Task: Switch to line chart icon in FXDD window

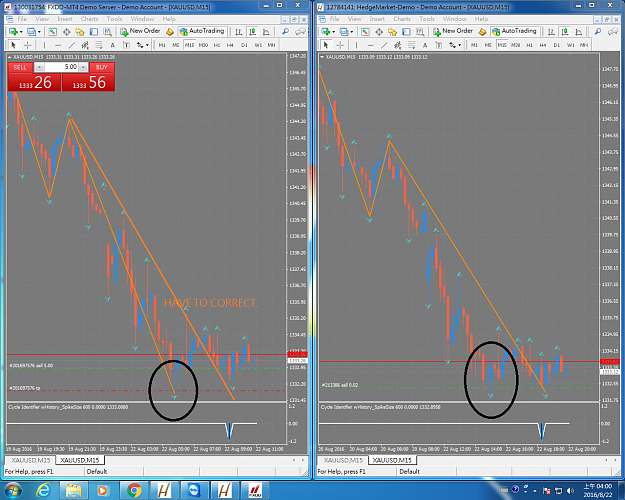Action: 266,31
